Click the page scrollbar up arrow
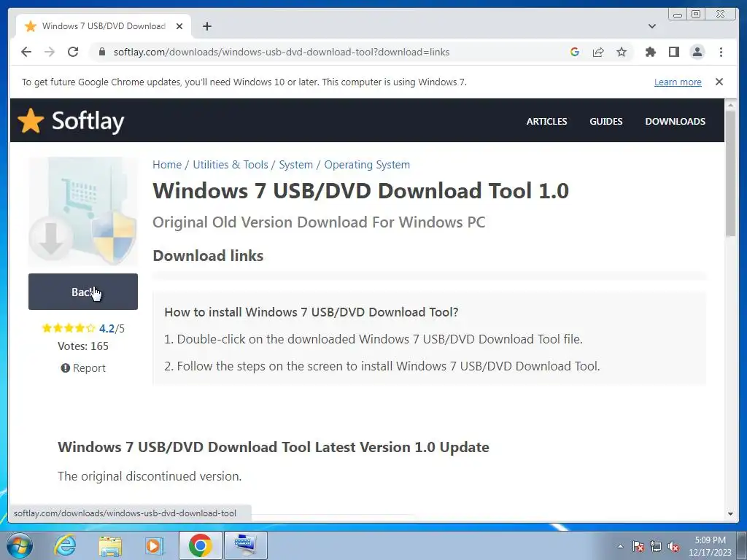 730,104
